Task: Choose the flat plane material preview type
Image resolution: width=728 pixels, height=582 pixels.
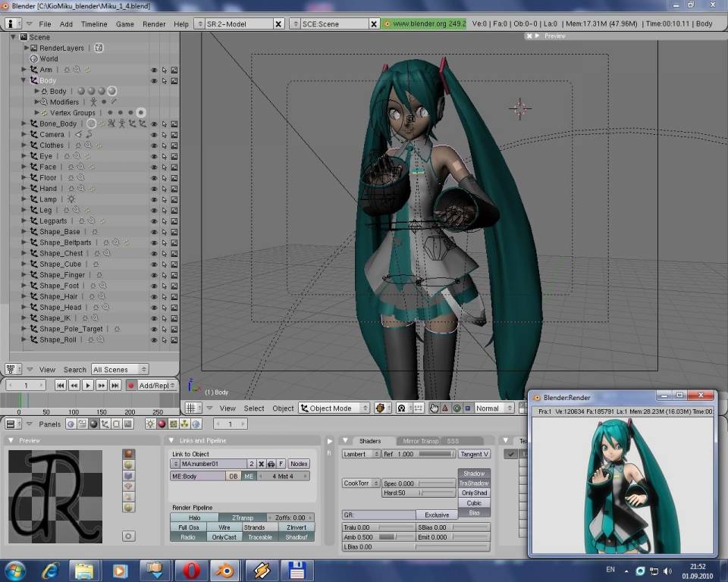Action: [x=129, y=454]
